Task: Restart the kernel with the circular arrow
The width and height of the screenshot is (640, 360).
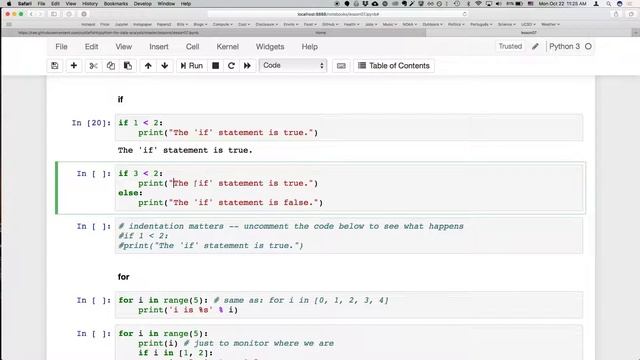Action: (231, 66)
